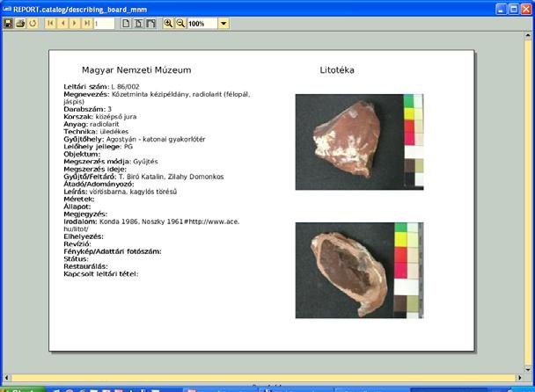Click the vertical scrollbar up arrow
The image size is (535, 392).
(528, 35)
